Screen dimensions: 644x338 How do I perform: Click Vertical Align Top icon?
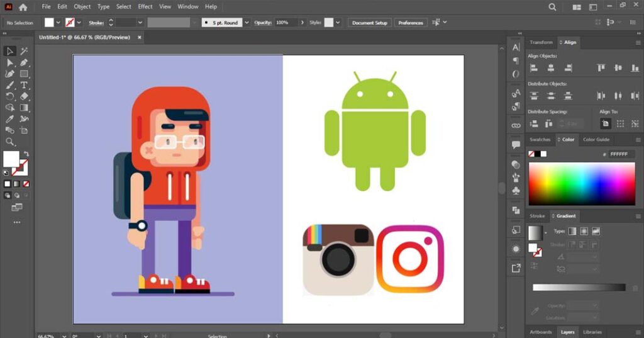click(x=601, y=68)
